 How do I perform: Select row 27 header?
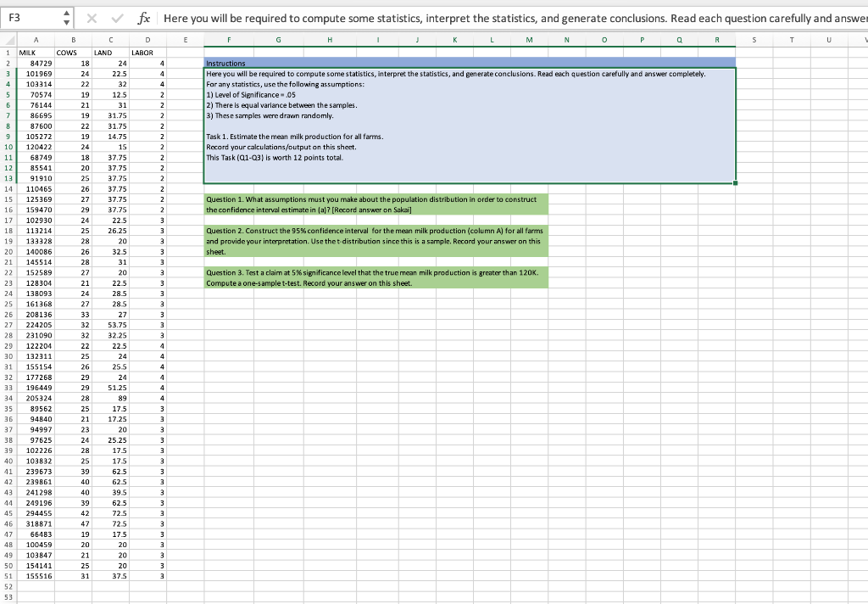coord(8,325)
